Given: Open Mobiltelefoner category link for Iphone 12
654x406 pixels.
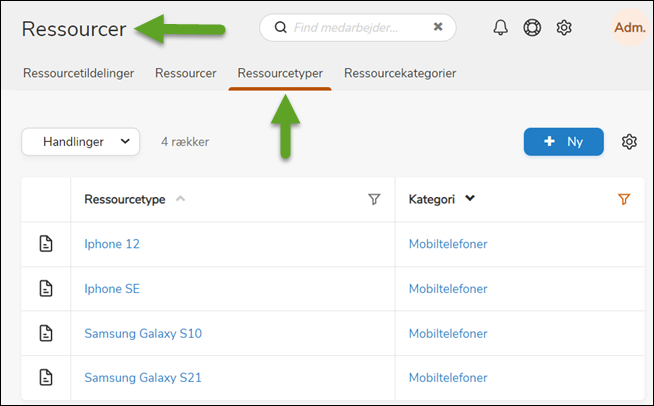Looking at the screenshot, I should point(447,244).
